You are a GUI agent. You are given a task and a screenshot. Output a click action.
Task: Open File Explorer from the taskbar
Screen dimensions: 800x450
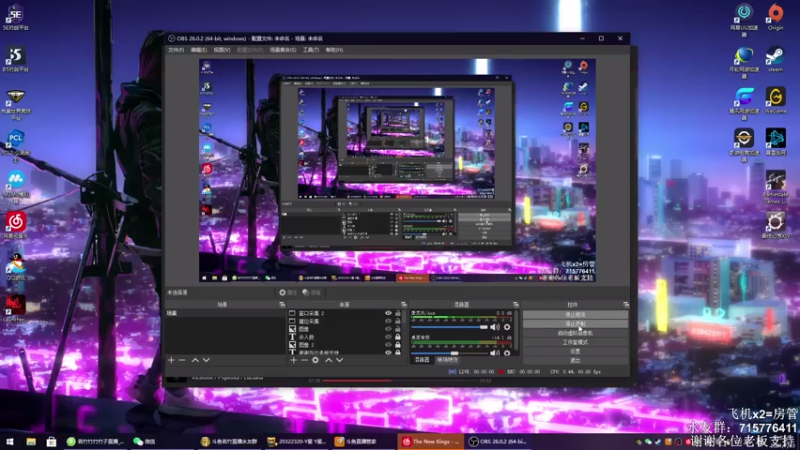click(x=31, y=442)
